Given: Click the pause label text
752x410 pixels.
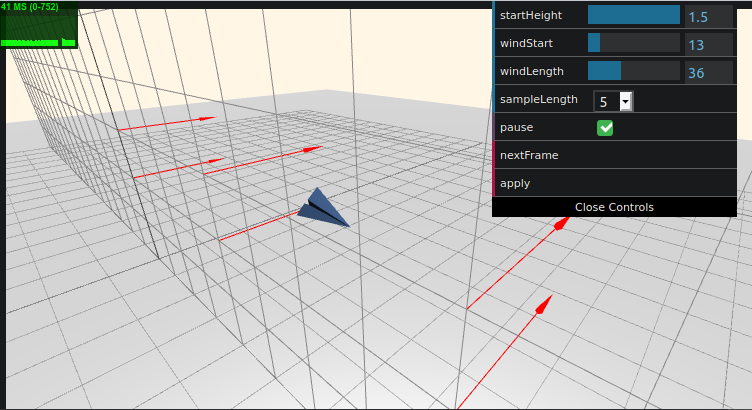Looking at the screenshot, I should pyautogui.click(x=517, y=128).
